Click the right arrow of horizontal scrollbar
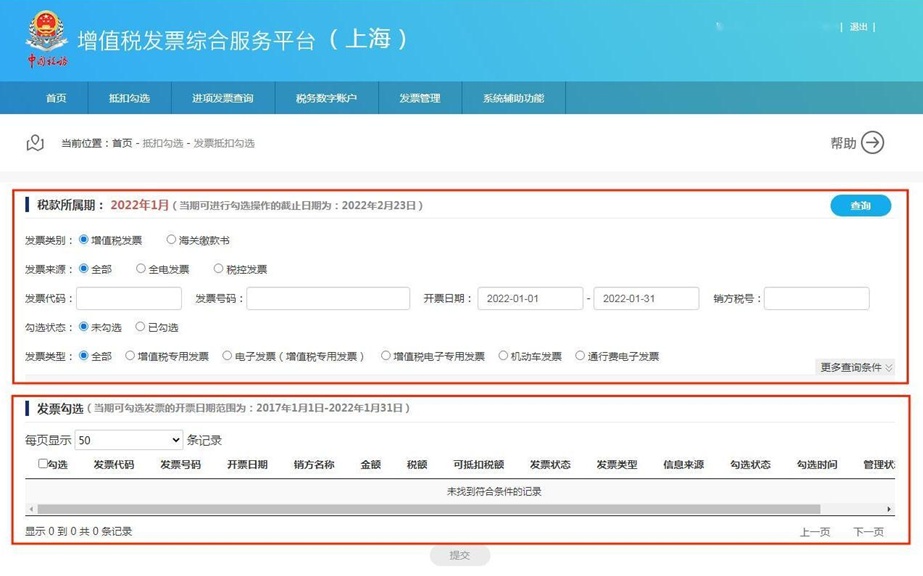The width and height of the screenshot is (923, 576). tap(889, 509)
